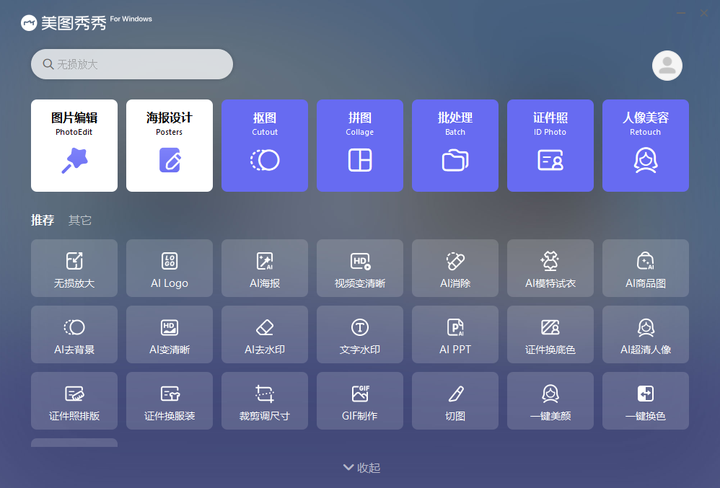
Task: Open AI模特试衣 tool
Action: tap(550, 268)
